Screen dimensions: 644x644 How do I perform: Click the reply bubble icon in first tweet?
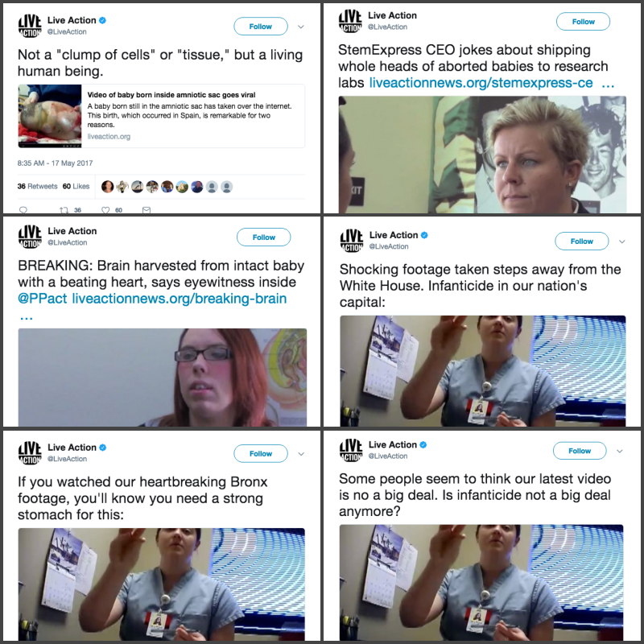click(23, 210)
